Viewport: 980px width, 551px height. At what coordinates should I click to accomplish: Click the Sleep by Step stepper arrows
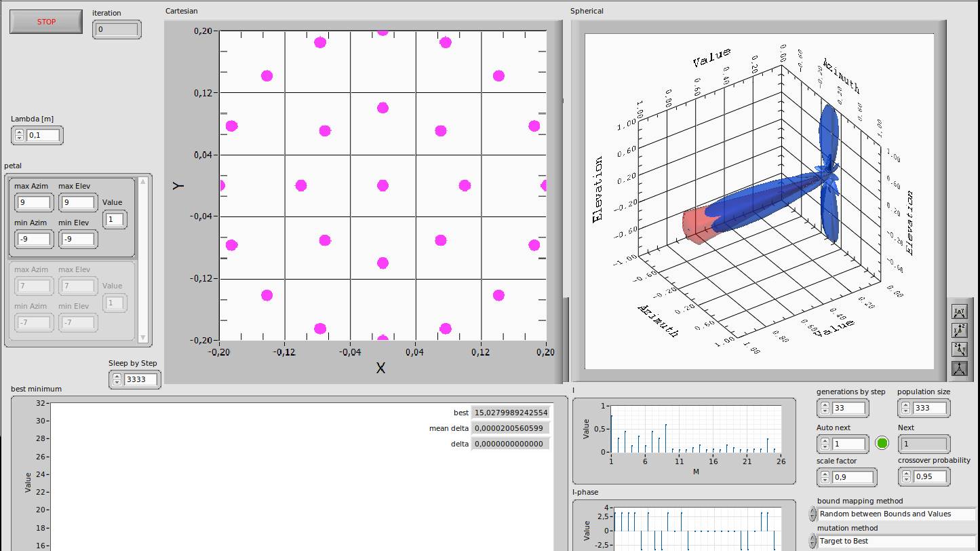click(117, 379)
